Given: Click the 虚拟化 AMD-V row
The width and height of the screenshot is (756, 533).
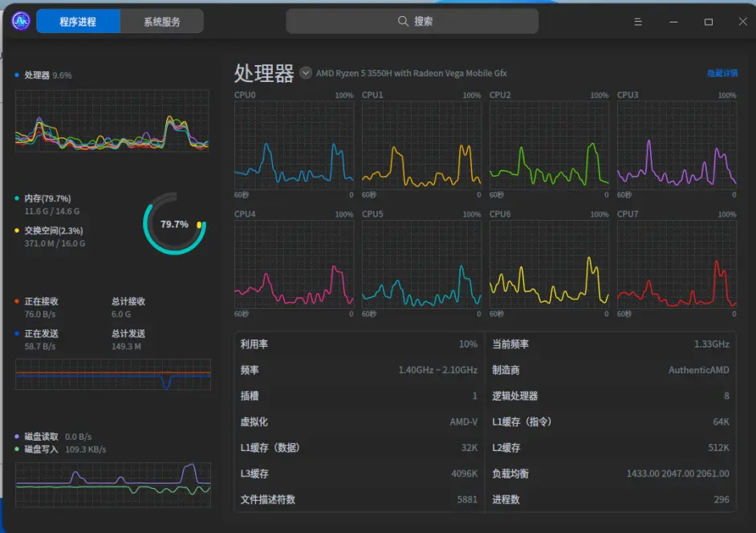Looking at the screenshot, I should pos(360,422).
